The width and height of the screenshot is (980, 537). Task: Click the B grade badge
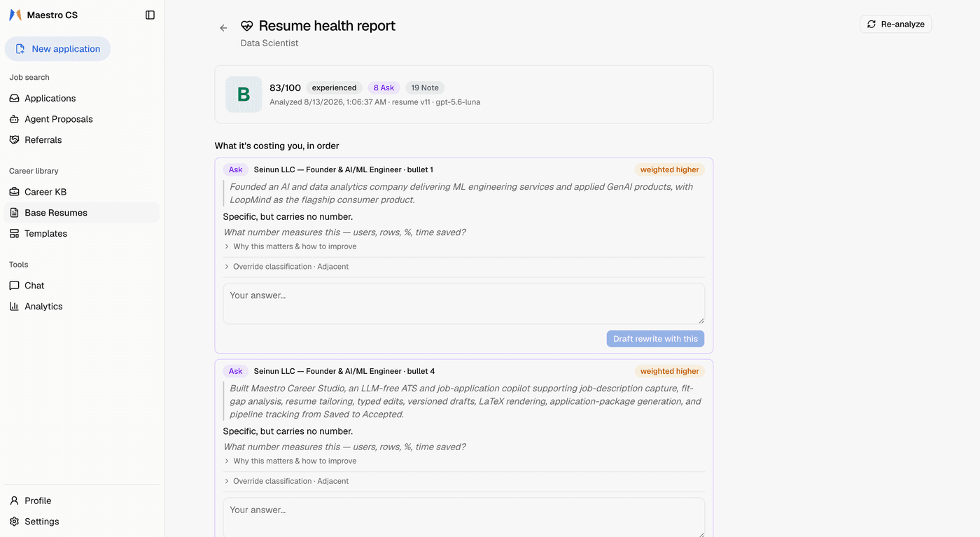pyautogui.click(x=244, y=95)
